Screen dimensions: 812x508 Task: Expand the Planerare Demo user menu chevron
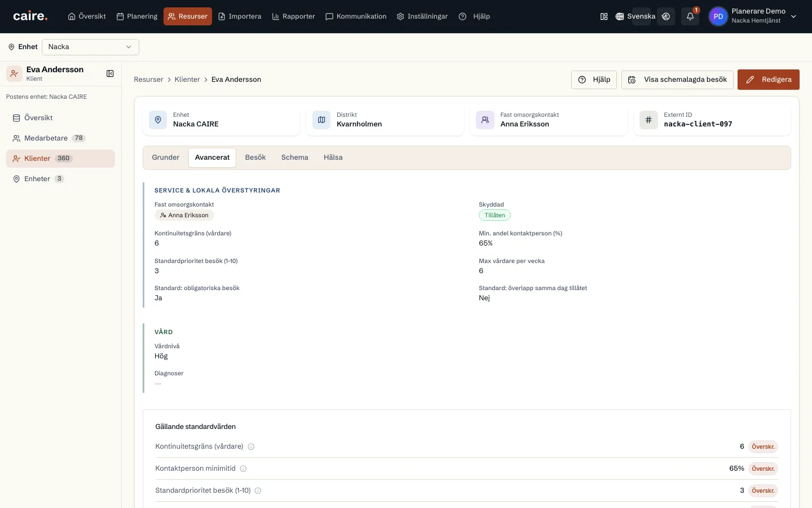click(x=793, y=16)
